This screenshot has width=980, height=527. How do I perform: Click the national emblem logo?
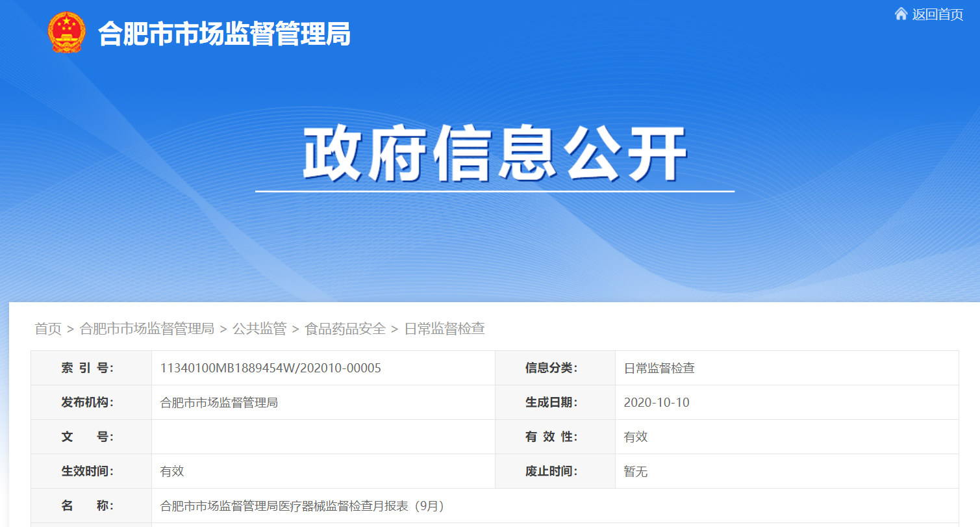tap(67, 32)
